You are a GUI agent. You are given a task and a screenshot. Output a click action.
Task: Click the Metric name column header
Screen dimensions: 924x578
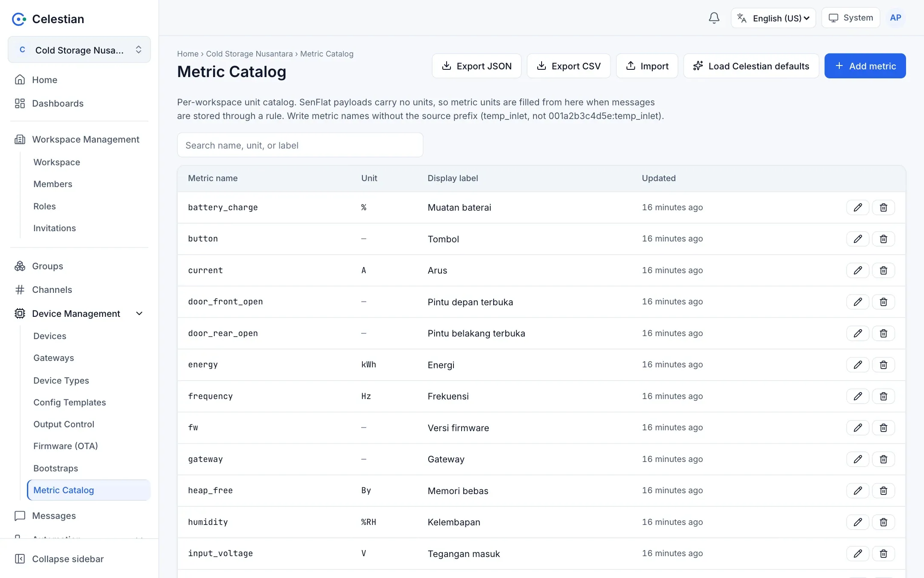click(x=213, y=179)
